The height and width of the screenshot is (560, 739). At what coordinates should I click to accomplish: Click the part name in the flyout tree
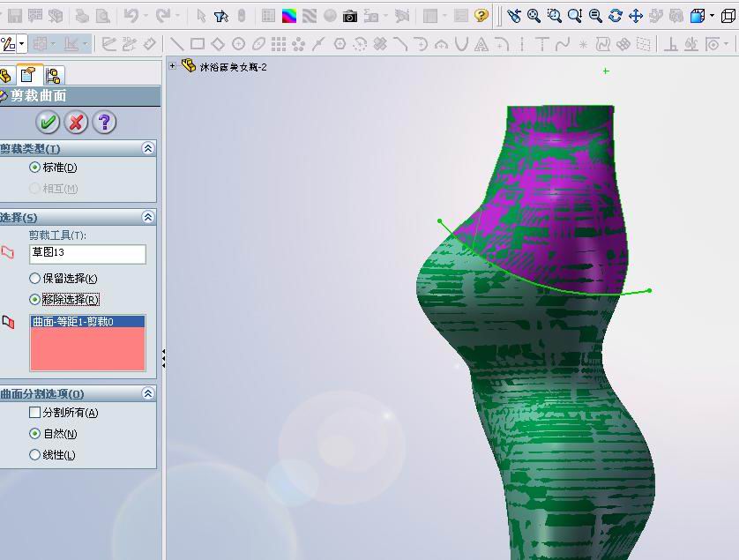234,67
